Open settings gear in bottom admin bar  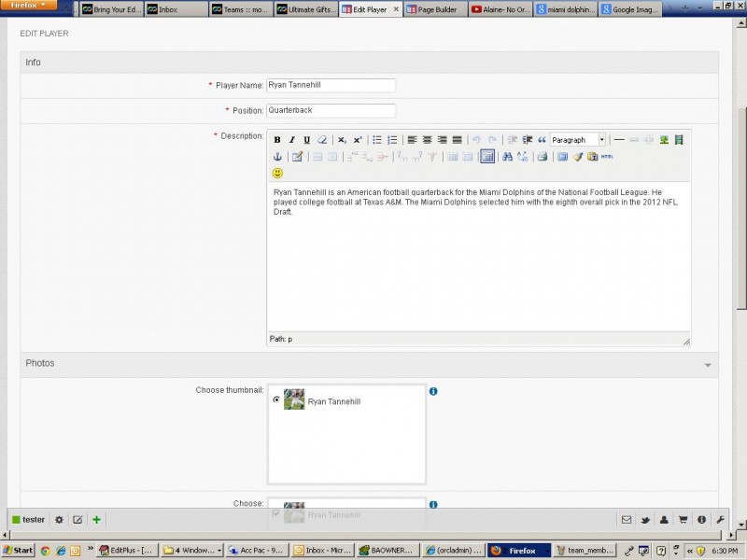pos(59,520)
